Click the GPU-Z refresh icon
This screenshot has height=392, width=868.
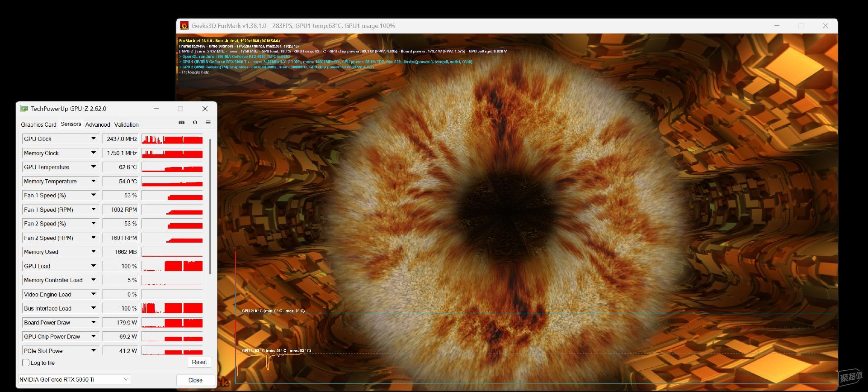click(x=195, y=122)
